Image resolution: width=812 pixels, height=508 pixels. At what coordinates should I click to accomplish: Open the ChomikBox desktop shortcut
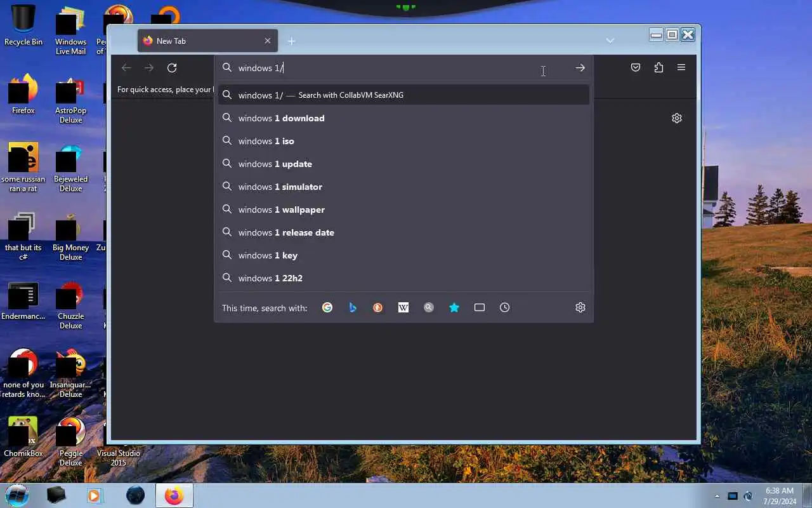(23, 437)
